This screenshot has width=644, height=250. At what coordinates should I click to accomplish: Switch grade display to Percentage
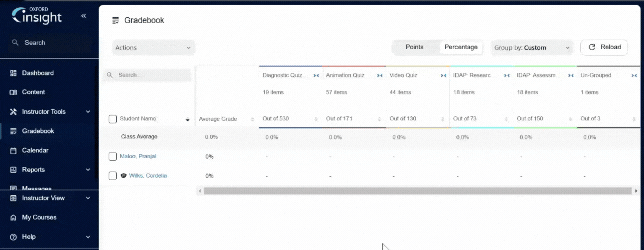point(461,47)
